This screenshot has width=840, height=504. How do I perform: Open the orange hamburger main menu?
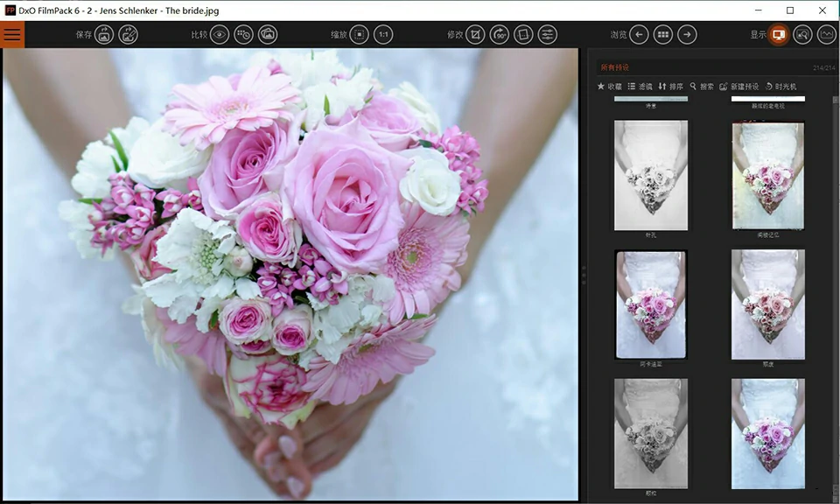(12, 35)
